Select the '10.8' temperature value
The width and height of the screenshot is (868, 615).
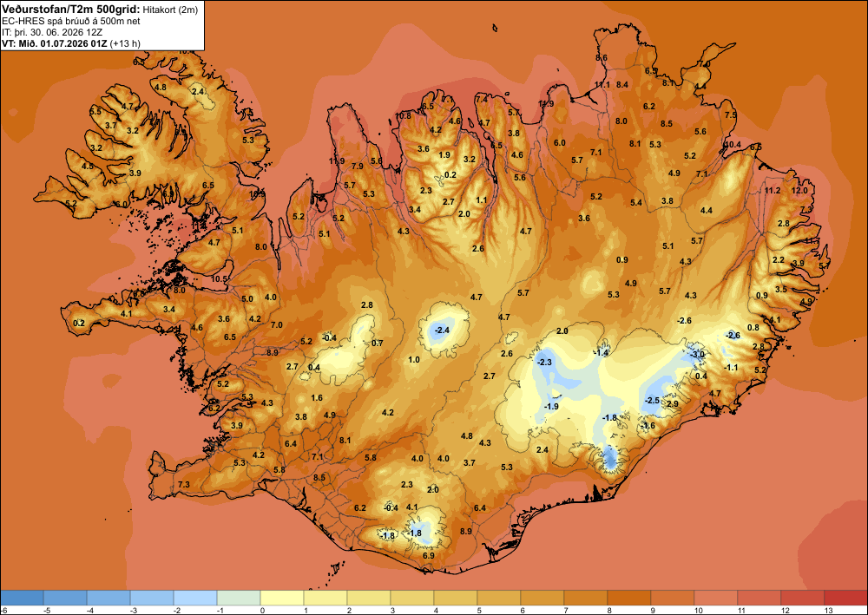pyautogui.click(x=404, y=115)
